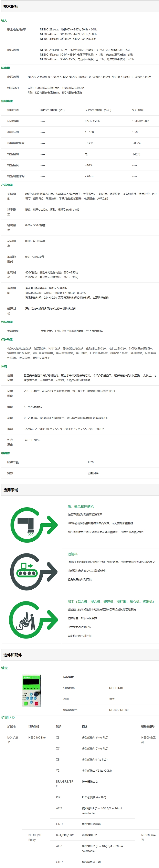Click the 加工 (混合机, 捏合机...) heading
Viewport: 159px width, 868px height.
(x=110, y=601)
